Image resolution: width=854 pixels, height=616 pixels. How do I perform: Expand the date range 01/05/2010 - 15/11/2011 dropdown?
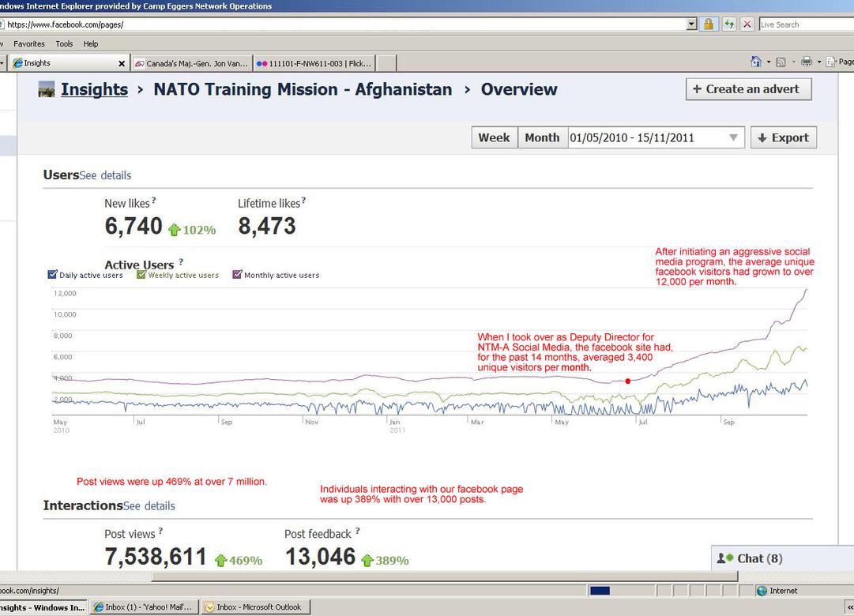click(734, 137)
